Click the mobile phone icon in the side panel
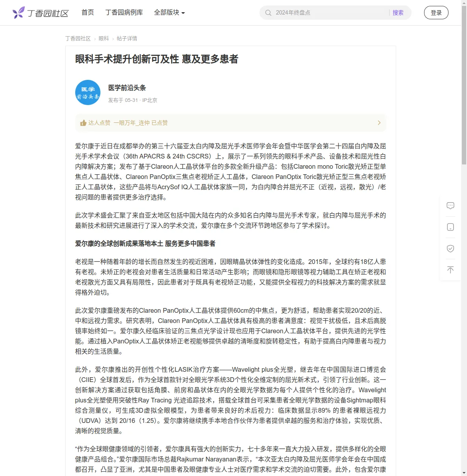The height and width of the screenshot is (476, 467). tap(450, 227)
